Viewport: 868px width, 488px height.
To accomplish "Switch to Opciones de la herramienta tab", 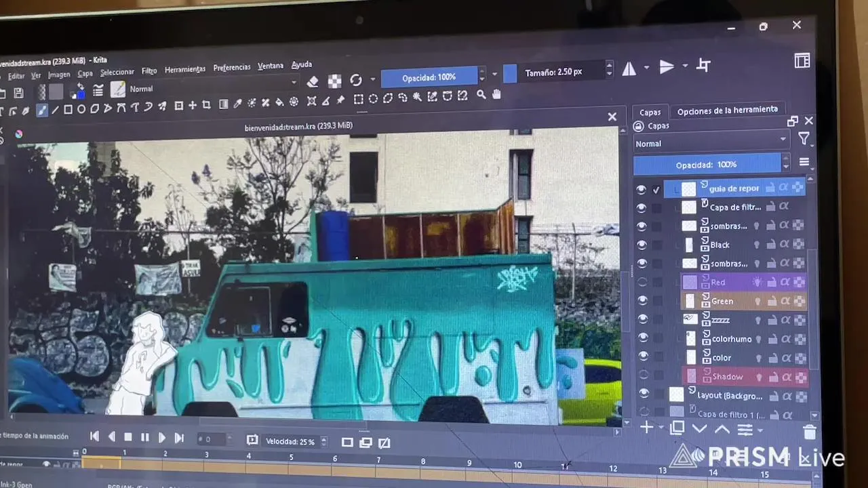I will click(727, 110).
